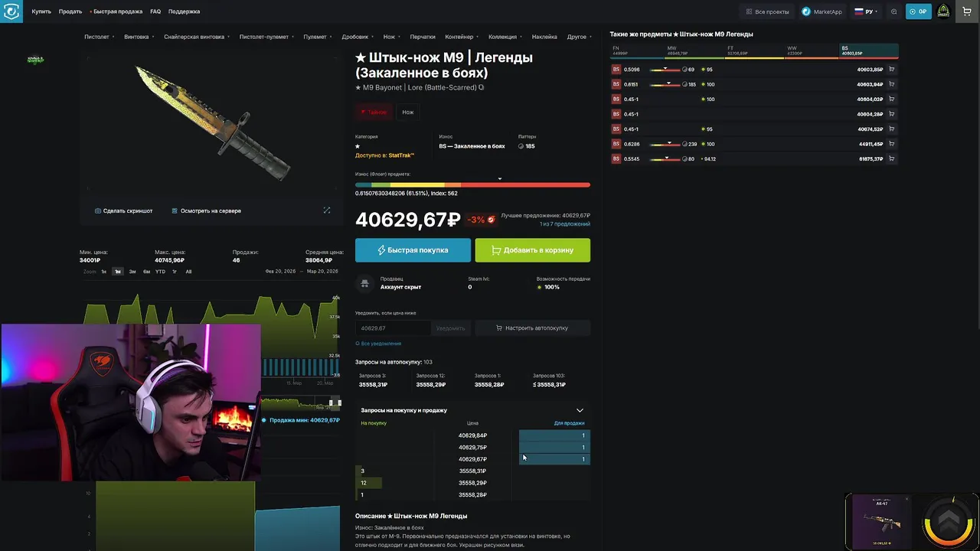The width and height of the screenshot is (980, 551).
Task: Expand the Пулемет category dropdown
Action: click(318, 37)
